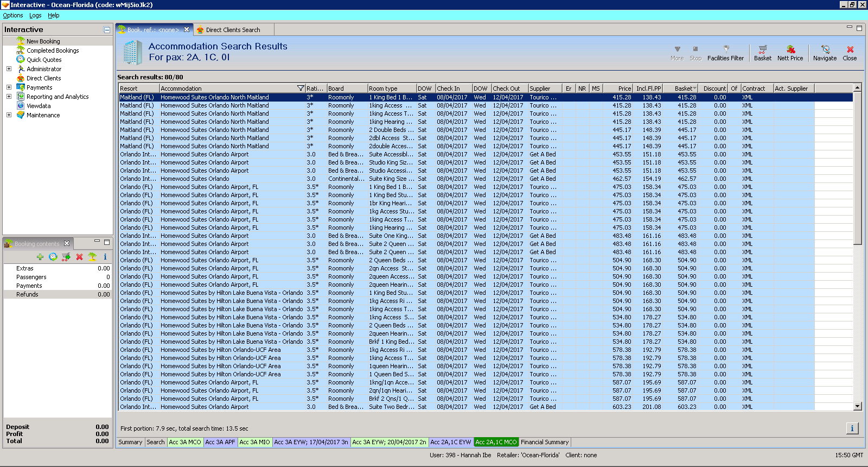
Task: Minimize the Interactive side panel
Action: [x=107, y=30]
